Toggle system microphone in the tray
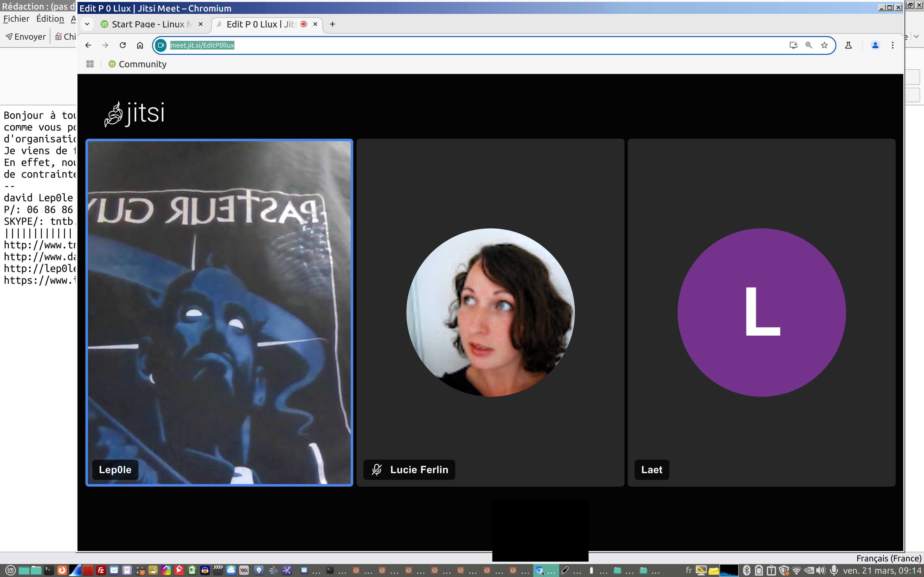 (834, 570)
